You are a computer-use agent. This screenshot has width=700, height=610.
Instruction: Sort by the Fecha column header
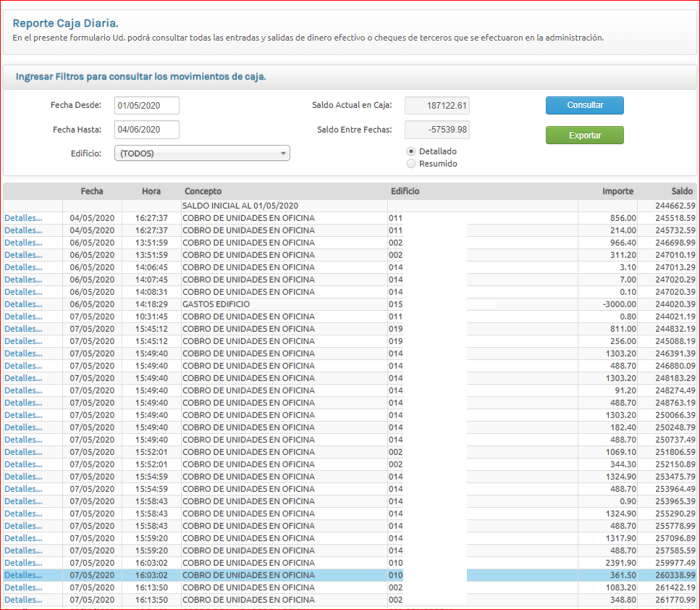[x=92, y=191]
